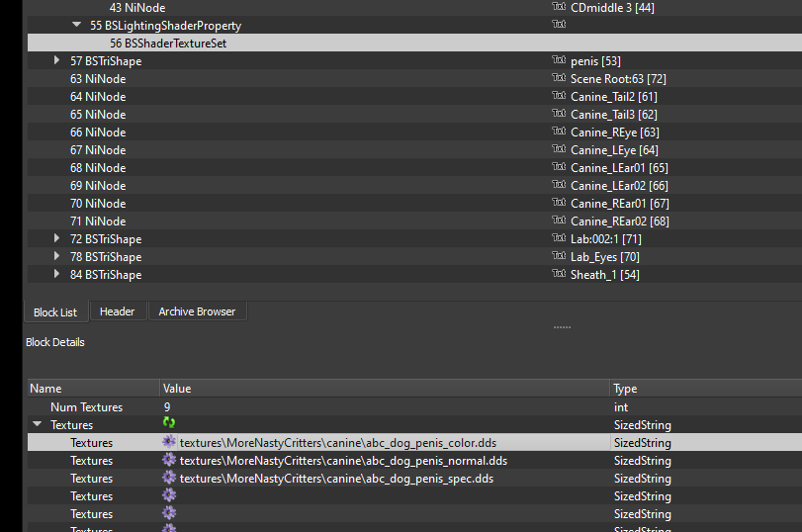Click the Txt icon beside Canine_REar02 [68]
The height and width of the screenshot is (532, 802).
pos(559,220)
